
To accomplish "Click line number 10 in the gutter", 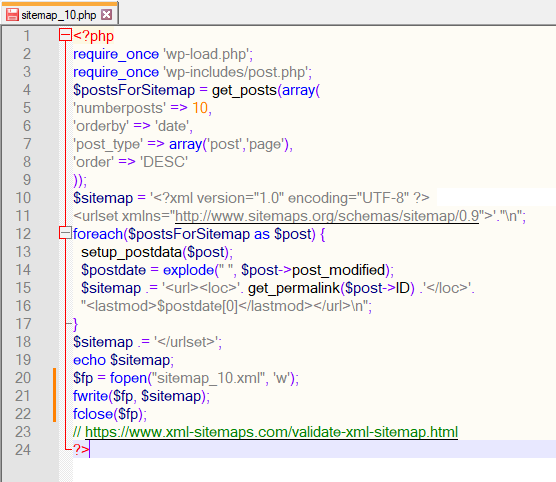I will (23, 198).
